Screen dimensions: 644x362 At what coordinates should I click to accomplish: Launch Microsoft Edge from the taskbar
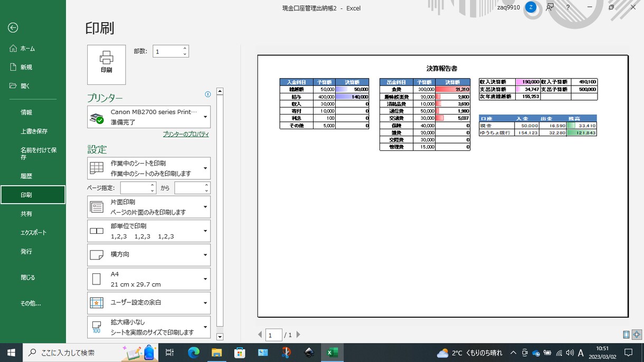194,353
